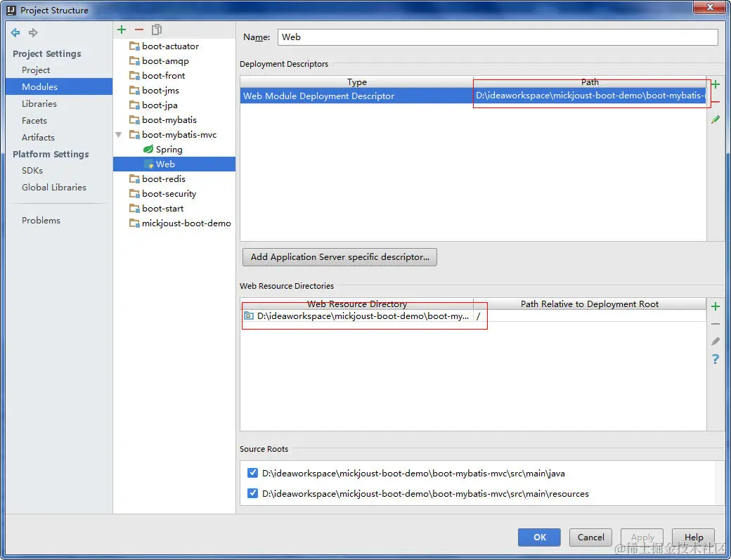731x560 pixels.
Task: Open the Project settings section
Action: click(x=36, y=70)
